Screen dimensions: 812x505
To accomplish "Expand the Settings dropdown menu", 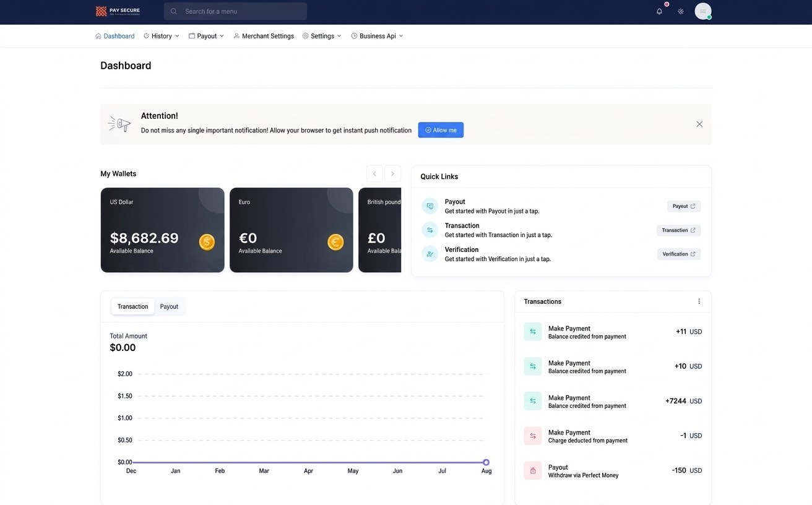I will pyautogui.click(x=322, y=36).
